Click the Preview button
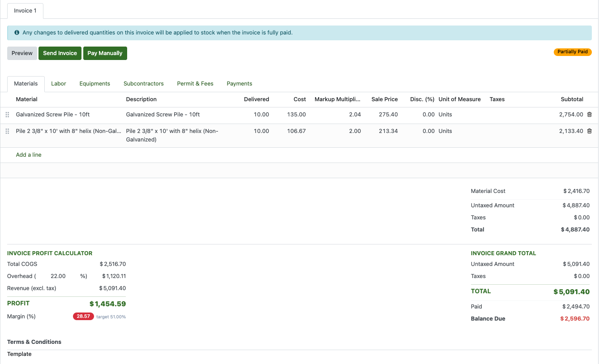The image size is (599, 364). point(22,53)
